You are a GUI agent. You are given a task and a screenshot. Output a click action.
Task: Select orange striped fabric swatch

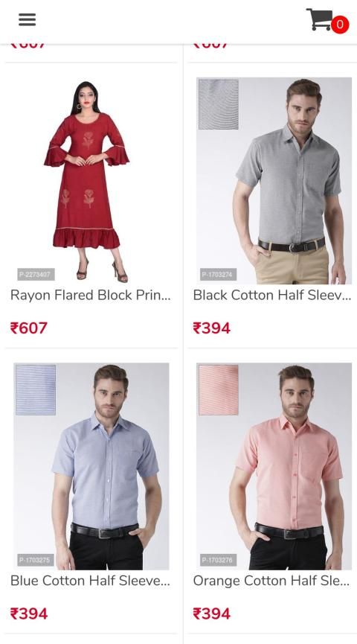point(219,390)
